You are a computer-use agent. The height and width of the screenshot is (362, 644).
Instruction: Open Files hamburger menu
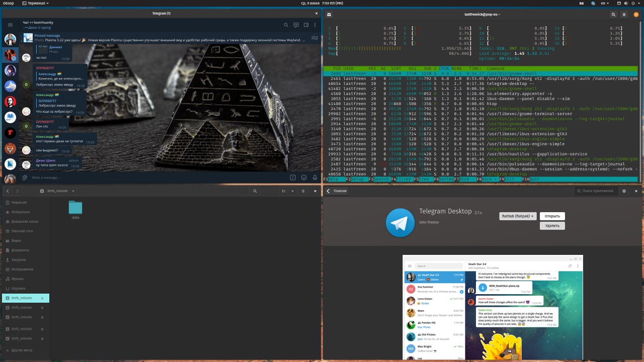(x=303, y=191)
